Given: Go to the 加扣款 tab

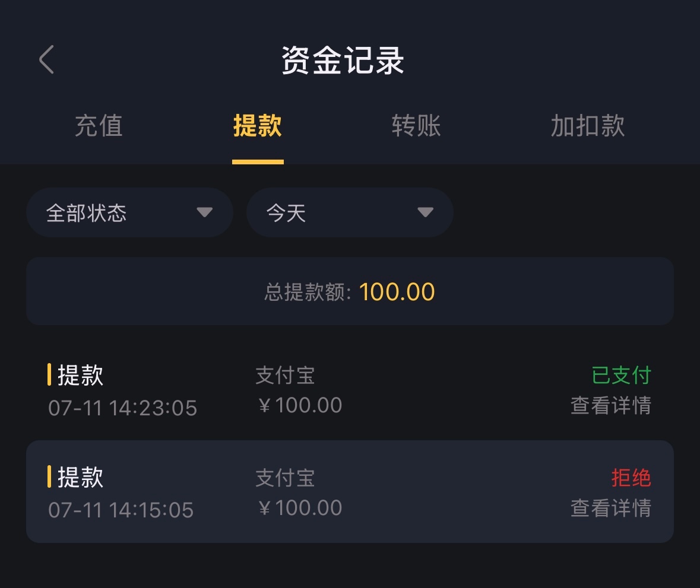Looking at the screenshot, I should (x=588, y=126).
